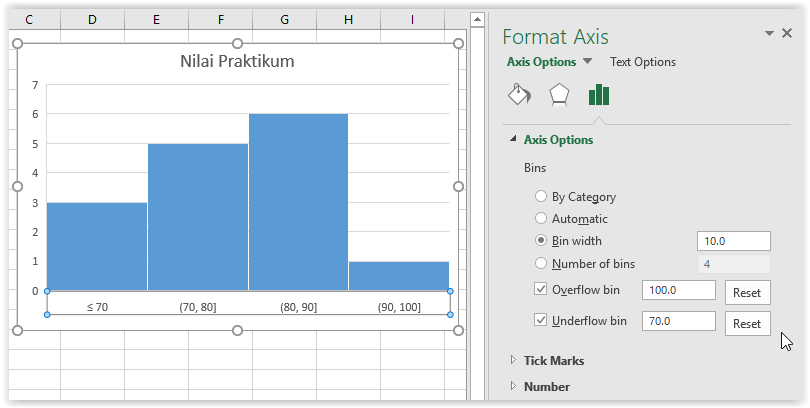
Task: Click the scrollbar up arrow
Action: (x=477, y=20)
